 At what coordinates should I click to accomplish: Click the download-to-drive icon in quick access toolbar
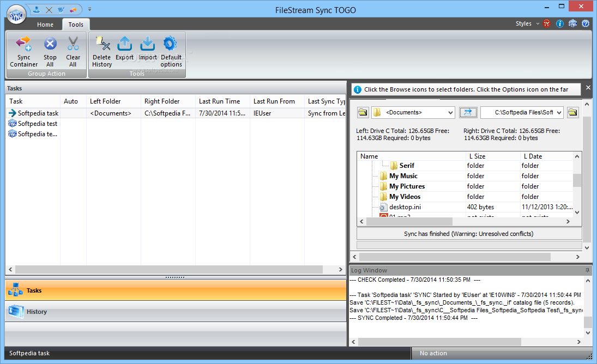(37, 10)
